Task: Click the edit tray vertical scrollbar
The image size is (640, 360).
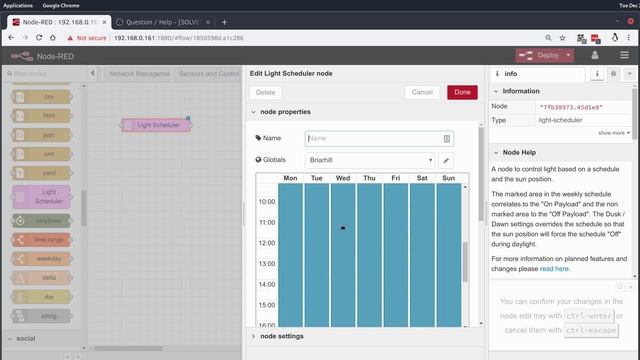Action: pos(481,175)
